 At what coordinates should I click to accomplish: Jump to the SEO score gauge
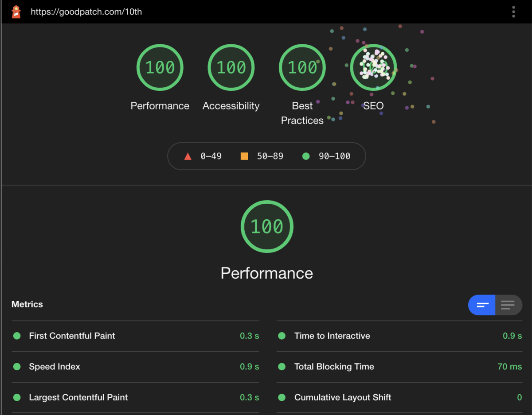(x=373, y=67)
